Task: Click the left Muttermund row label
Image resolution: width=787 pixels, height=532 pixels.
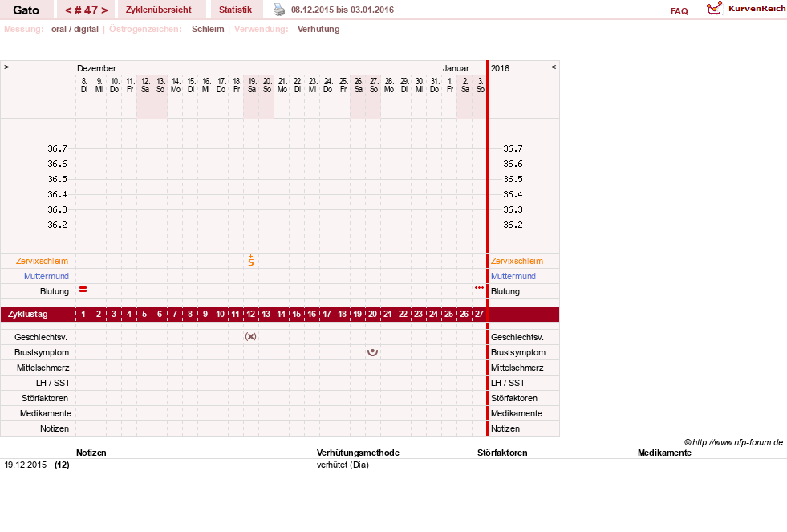Action: 47,276
